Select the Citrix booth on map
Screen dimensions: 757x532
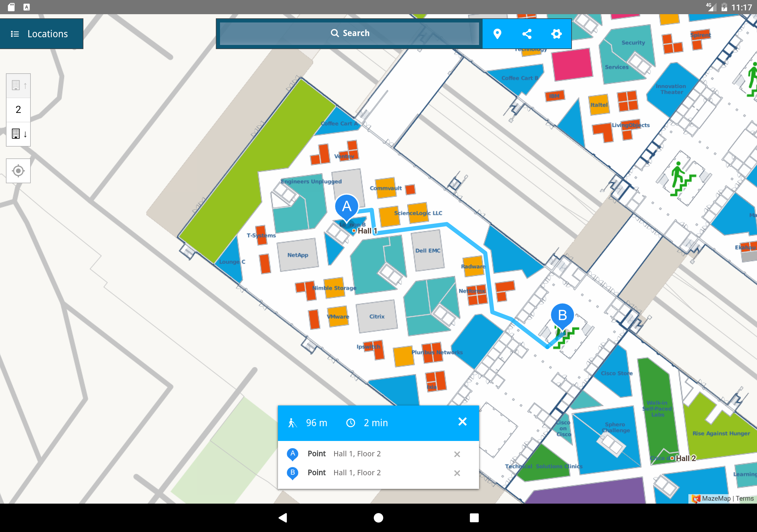(377, 317)
